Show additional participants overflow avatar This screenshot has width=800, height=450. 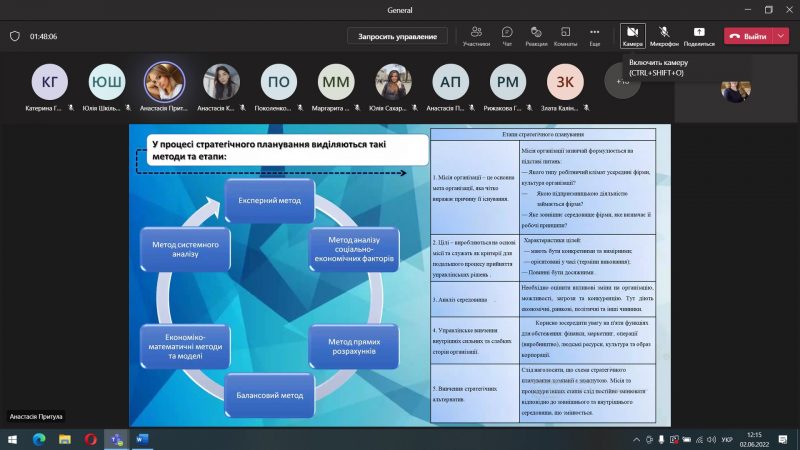point(622,81)
